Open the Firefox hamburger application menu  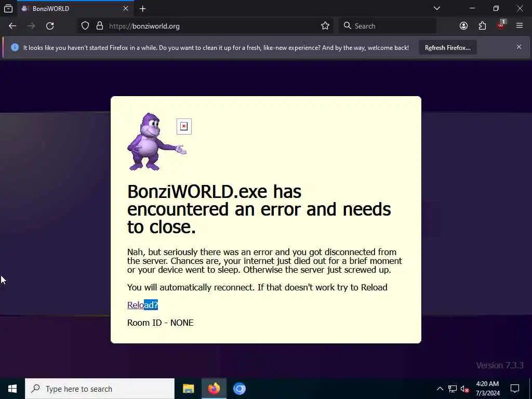519,25
